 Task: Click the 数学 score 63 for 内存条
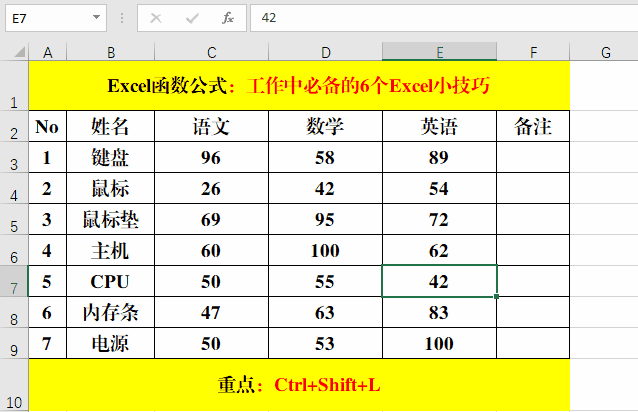[x=326, y=312]
